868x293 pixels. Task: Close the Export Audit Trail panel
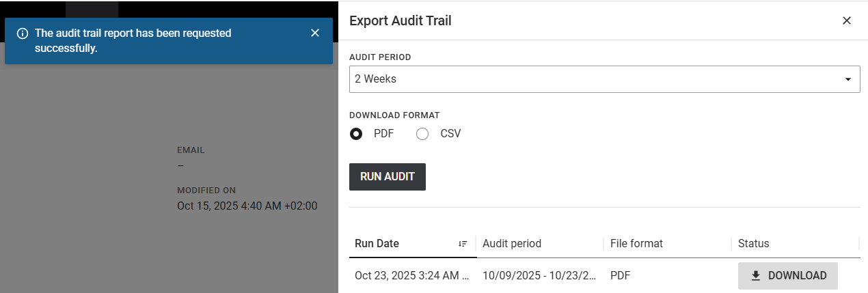[x=847, y=20]
